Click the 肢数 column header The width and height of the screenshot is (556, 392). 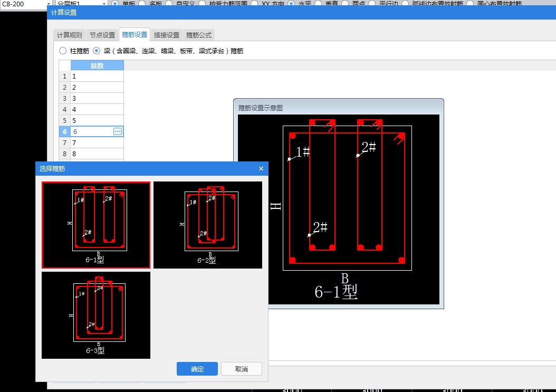(x=97, y=65)
